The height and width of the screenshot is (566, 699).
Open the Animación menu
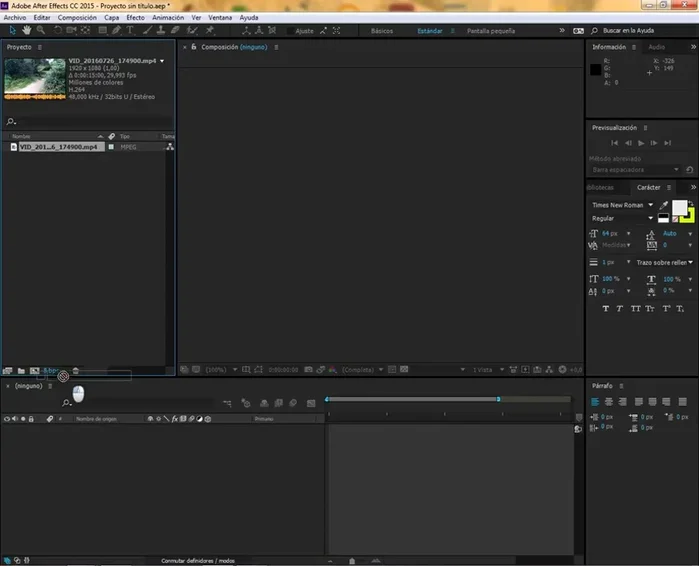168,17
